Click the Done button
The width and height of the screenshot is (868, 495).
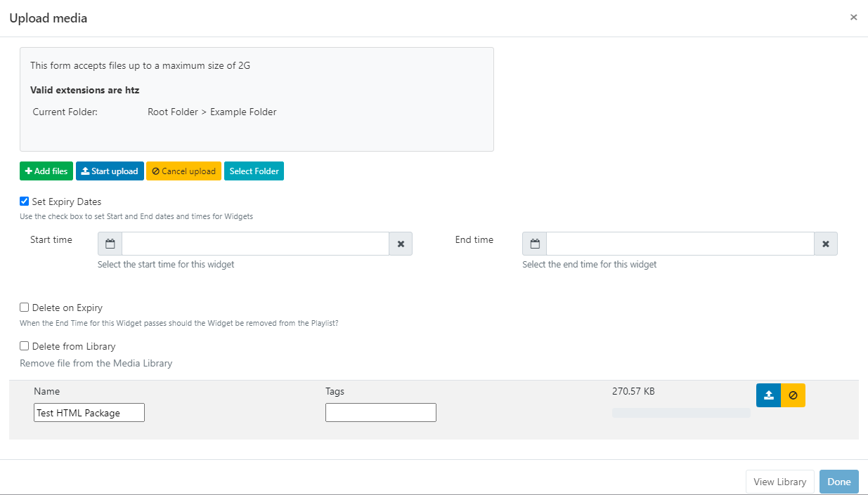838,482
